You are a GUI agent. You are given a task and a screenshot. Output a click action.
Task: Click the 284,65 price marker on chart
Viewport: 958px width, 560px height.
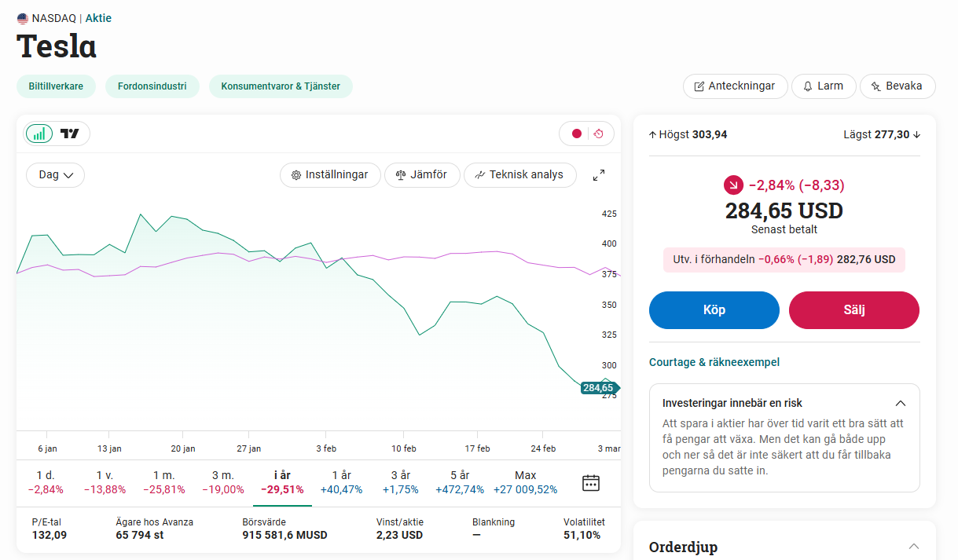pyautogui.click(x=600, y=388)
